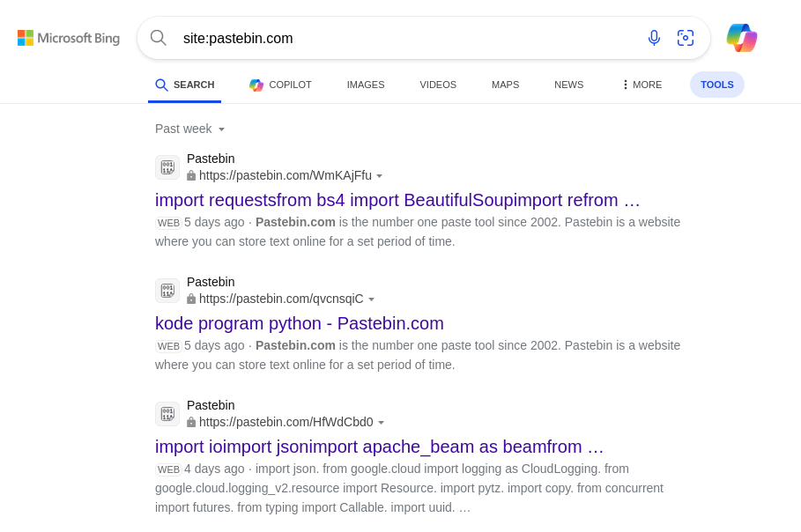Expand arrow next to pastebin.com/WmKAjFfu URL
801x532 pixels.
(x=380, y=176)
